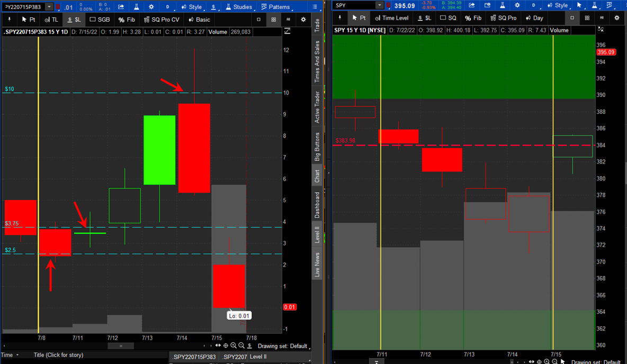The height and width of the screenshot is (364, 627).
Task: Switch left chart to single-cell layout
Action: (x=259, y=19)
